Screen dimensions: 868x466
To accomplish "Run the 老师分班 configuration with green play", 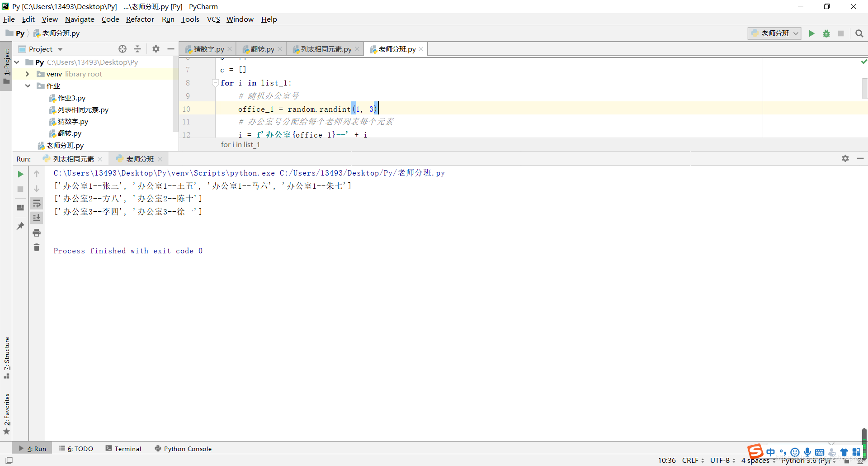I will 811,33.
